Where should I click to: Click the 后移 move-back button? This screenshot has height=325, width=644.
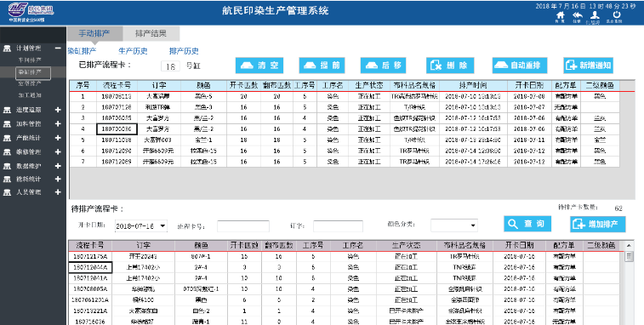coord(383,66)
